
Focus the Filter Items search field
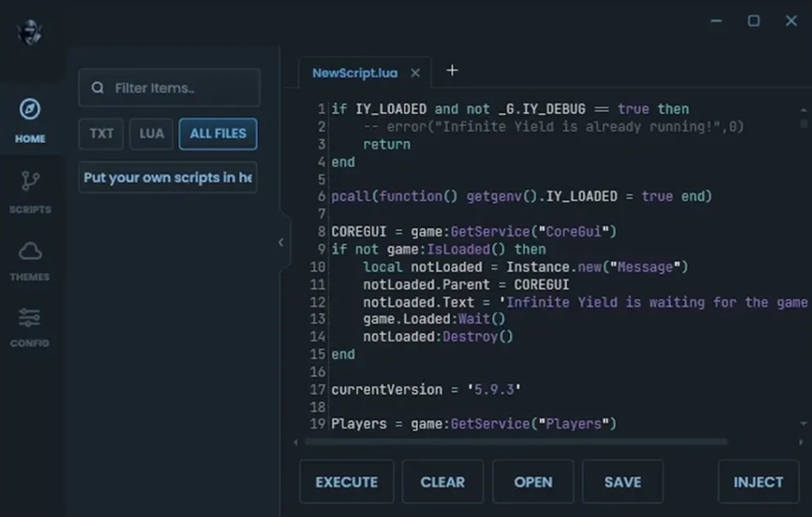pyautogui.click(x=169, y=87)
